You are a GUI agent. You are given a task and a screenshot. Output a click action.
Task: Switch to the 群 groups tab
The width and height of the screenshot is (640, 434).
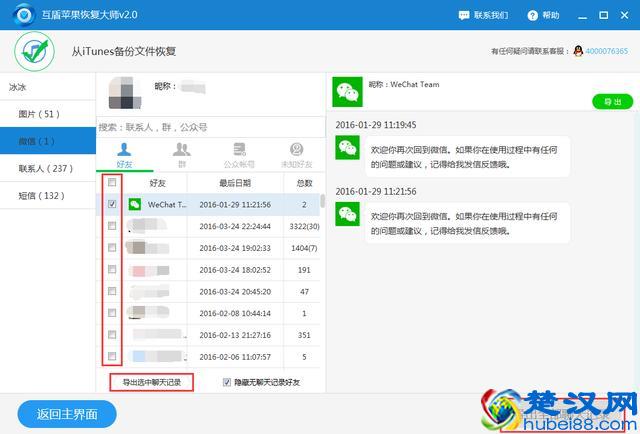[182, 156]
